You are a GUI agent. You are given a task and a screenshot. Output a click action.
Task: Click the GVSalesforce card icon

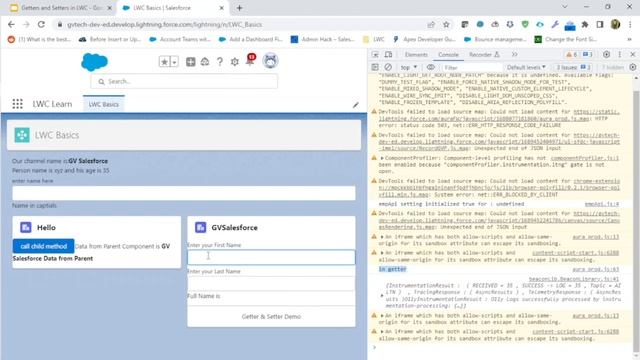pyautogui.click(x=200, y=227)
